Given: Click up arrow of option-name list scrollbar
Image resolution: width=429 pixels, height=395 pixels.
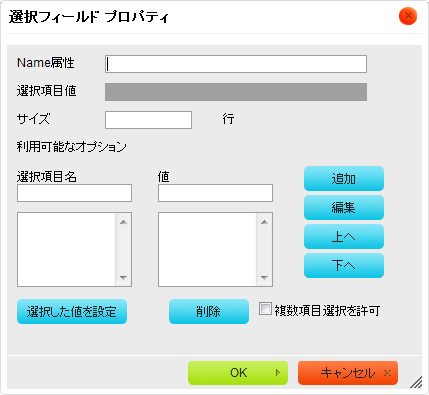Looking at the screenshot, I should click(x=123, y=222).
